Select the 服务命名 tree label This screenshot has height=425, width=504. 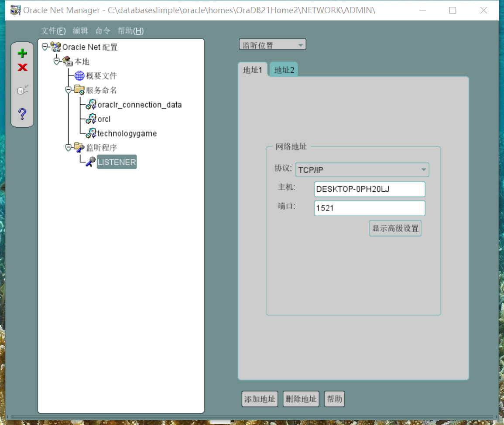[101, 90]
